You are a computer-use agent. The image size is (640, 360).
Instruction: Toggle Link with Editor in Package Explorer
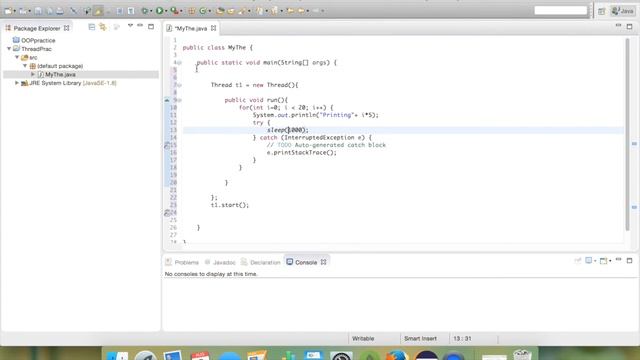point(103,27)
